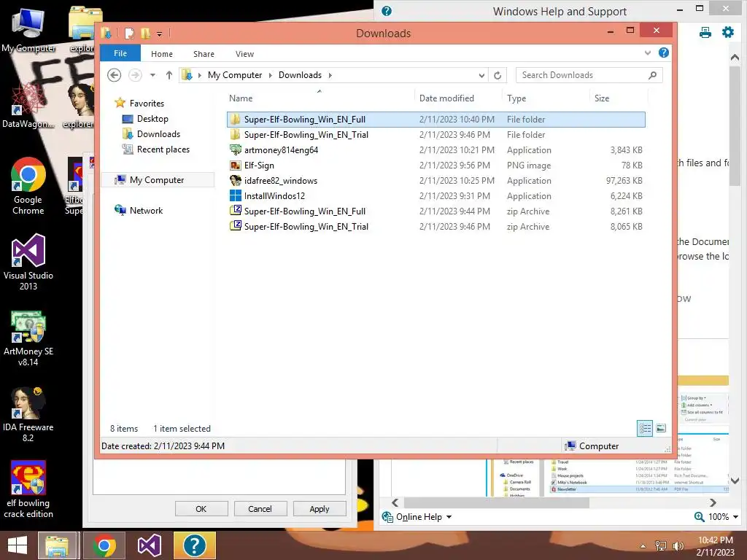
Task: Switch to the Share ribbon tab
Action: point(204,54)
